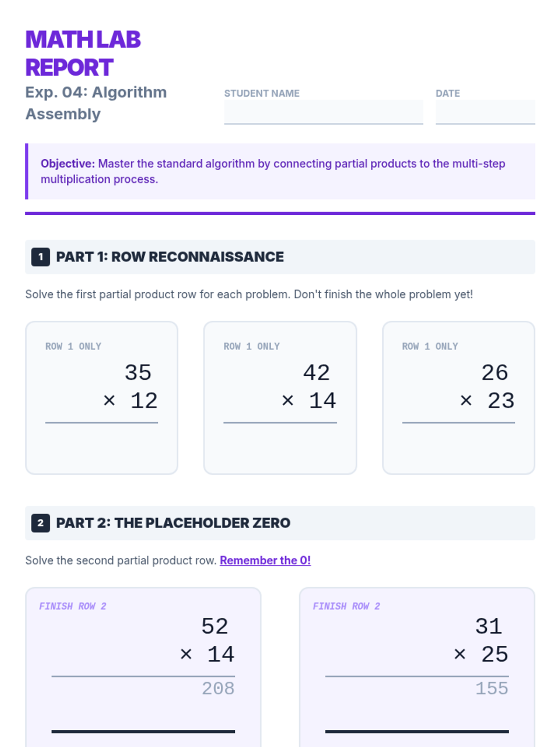The height and width of the screenshot is (747, 560).
Task: Open the "Remember the 0!" link
Action: tap(265, 560)
